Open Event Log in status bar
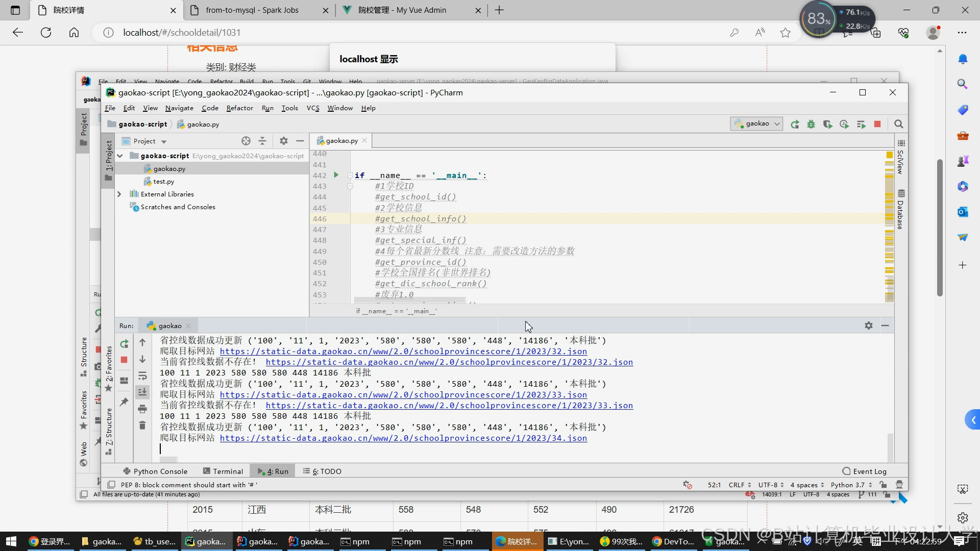Viewport: 980px width, 551px height. (864, 471)
